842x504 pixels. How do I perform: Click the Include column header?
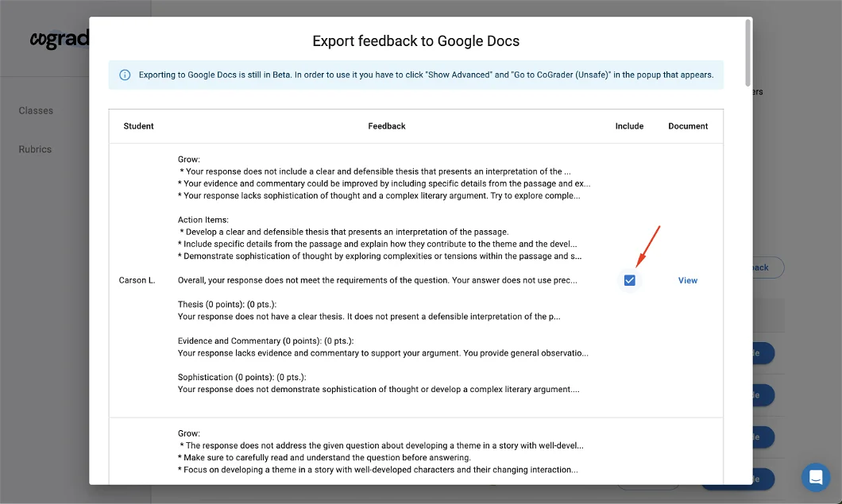(629, 126)
